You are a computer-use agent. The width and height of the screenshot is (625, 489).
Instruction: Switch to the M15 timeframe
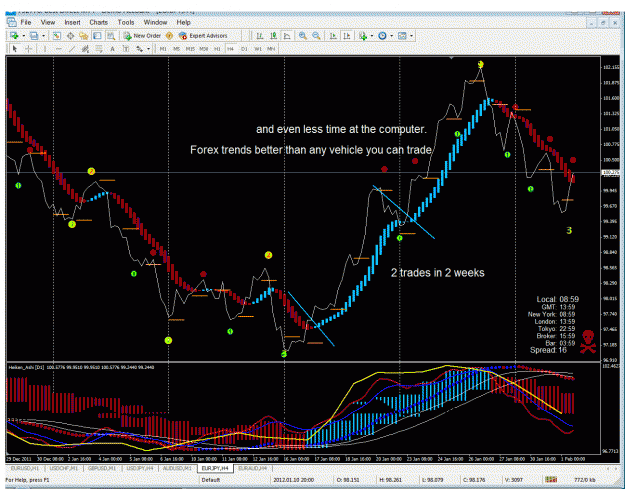pos(190,49)
